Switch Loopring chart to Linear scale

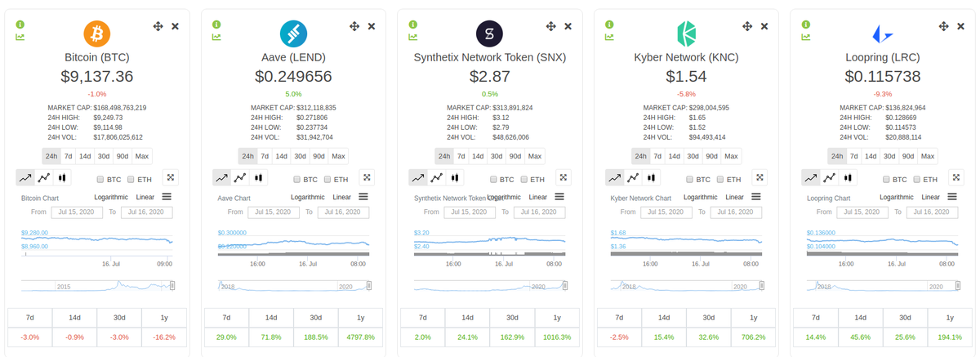click(931, 197)
